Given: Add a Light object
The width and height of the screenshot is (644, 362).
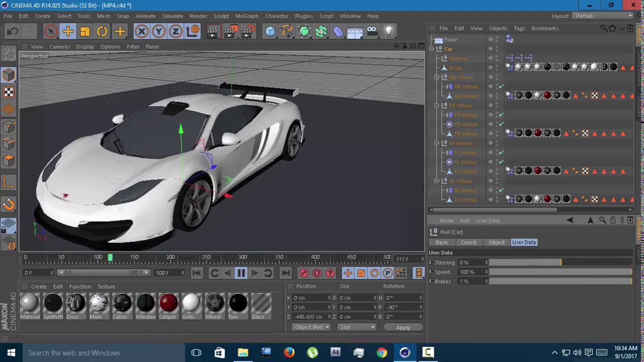Looking at the screenshot, I should click(389, 32).
